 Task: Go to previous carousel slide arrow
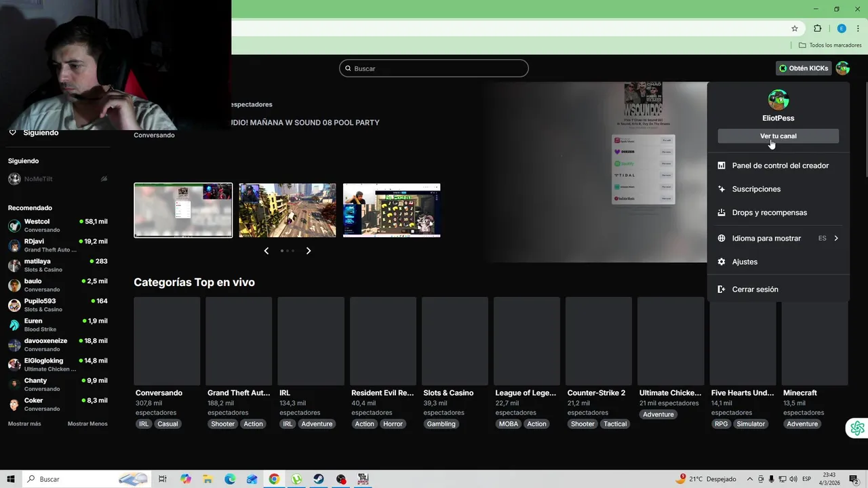click(266, 251)
